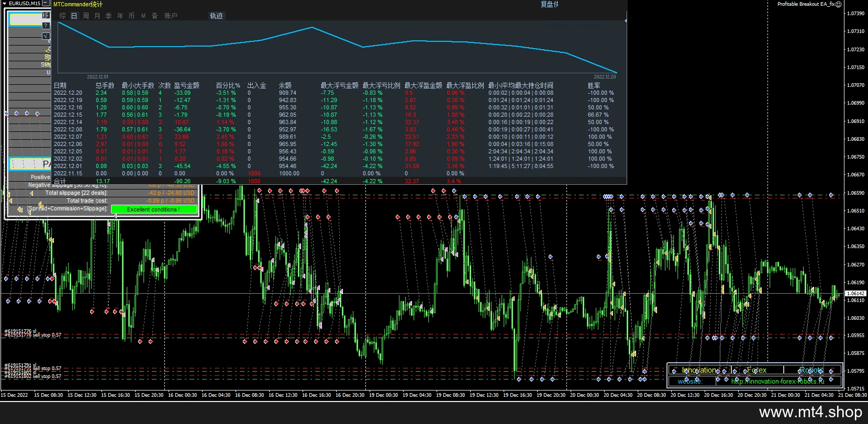
Task: Click the 移 move icon on the panel
Action: point(46,15)
